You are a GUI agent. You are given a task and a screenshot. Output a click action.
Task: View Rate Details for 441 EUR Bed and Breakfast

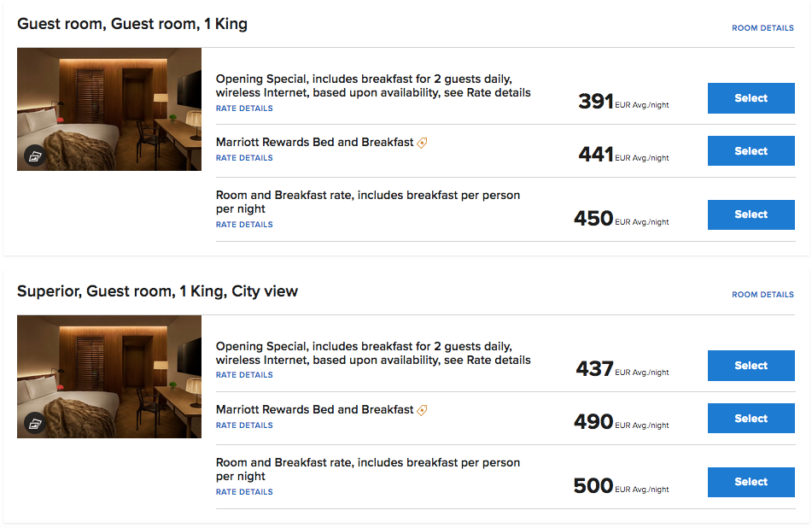click(244, 158)
